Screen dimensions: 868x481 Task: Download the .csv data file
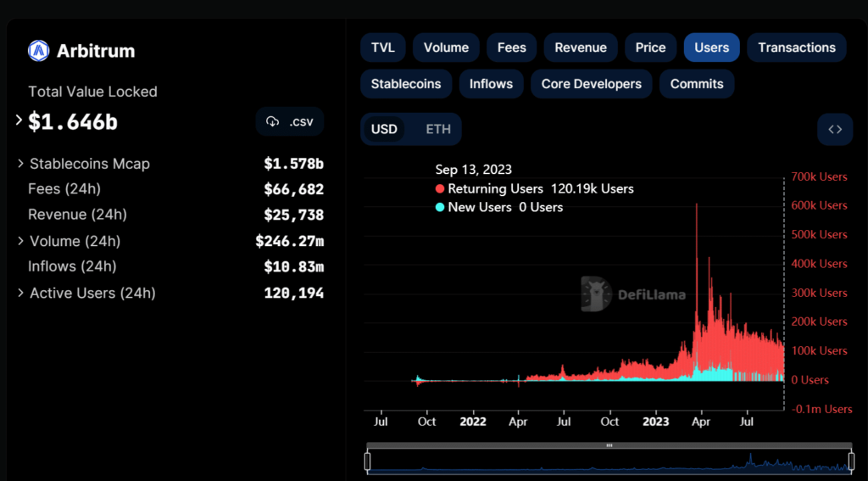tap(290, 121)
